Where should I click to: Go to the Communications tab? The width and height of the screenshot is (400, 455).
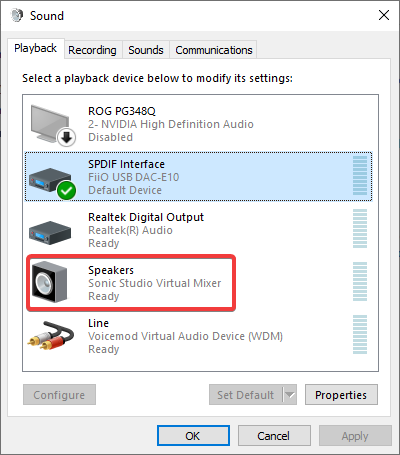click(x=214, y=50)
